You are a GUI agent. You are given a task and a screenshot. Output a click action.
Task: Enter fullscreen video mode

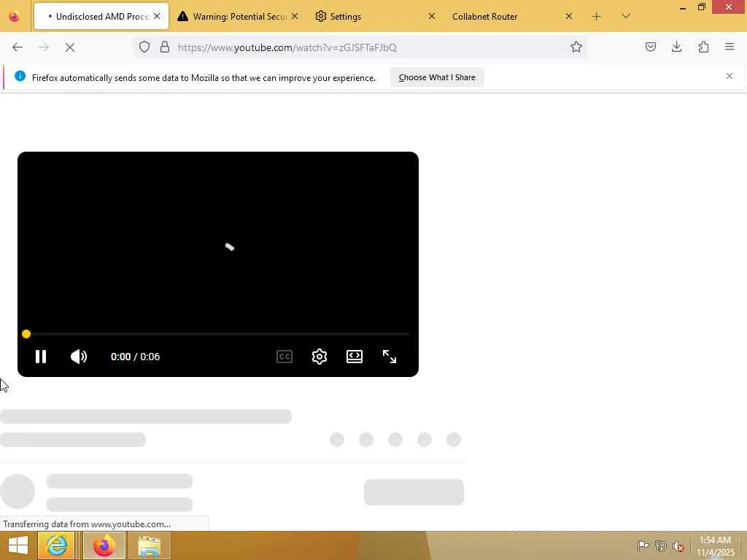pyautogui.click(x=390, y=357)
